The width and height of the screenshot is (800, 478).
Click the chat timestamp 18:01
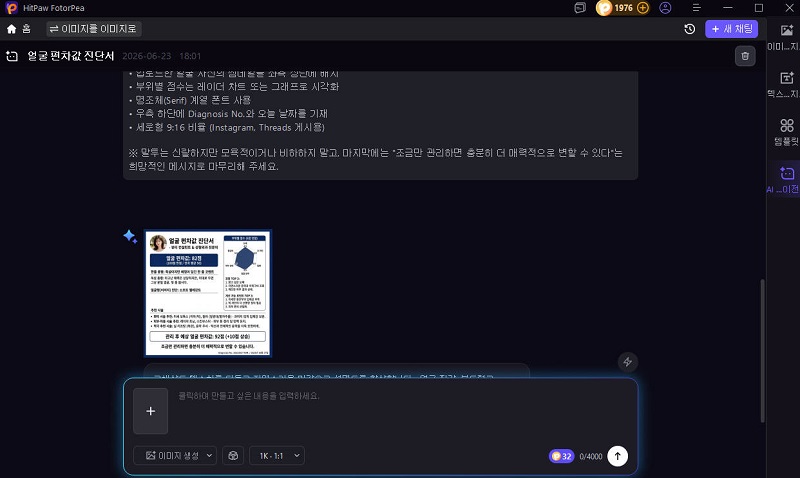pyautogui.click(x=190, y=56)
